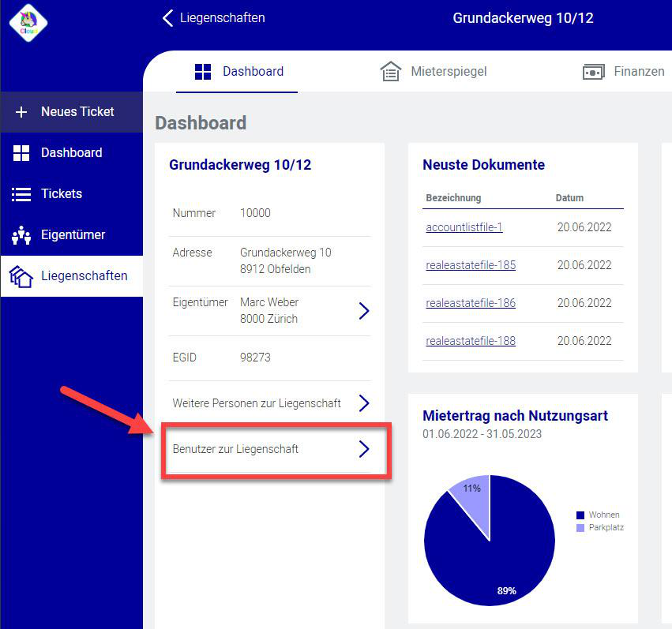Open Benutzer zur Liegenschaft row
This screenshot has width=672, height=629.
point(271,449)
